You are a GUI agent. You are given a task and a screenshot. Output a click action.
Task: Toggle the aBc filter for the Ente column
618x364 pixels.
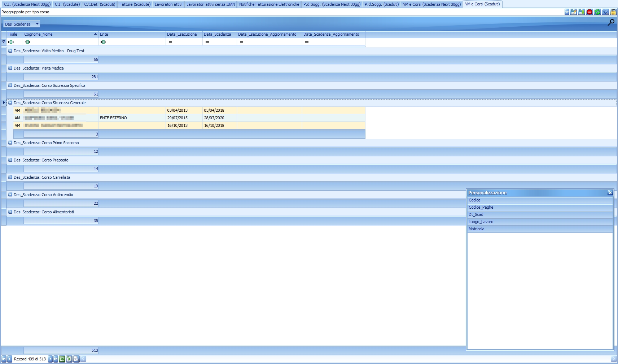[x=103, y=42]
